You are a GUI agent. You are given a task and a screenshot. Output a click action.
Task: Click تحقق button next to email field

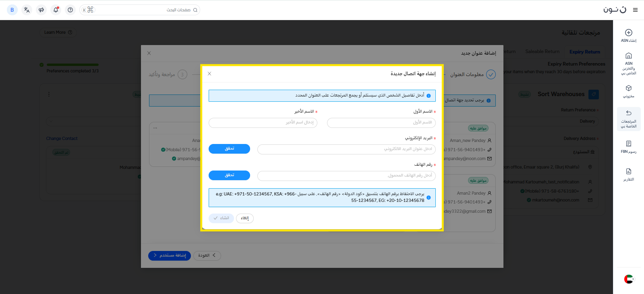coord(229,149)
